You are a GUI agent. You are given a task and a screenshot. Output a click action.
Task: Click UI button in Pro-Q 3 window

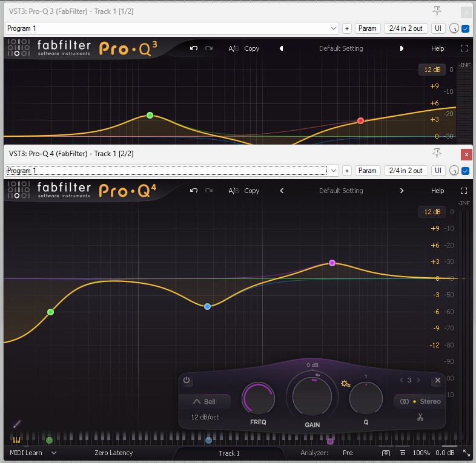click(x=438, y=28)
